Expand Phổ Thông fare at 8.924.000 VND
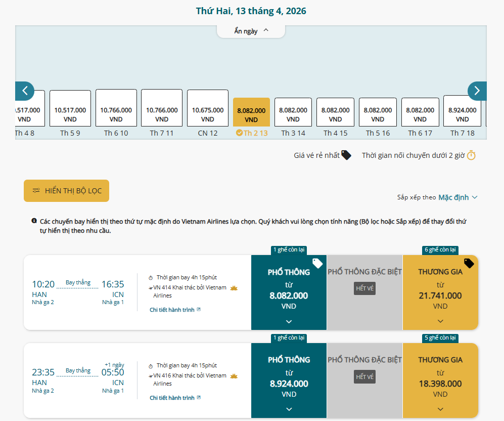 pos(289,409)
